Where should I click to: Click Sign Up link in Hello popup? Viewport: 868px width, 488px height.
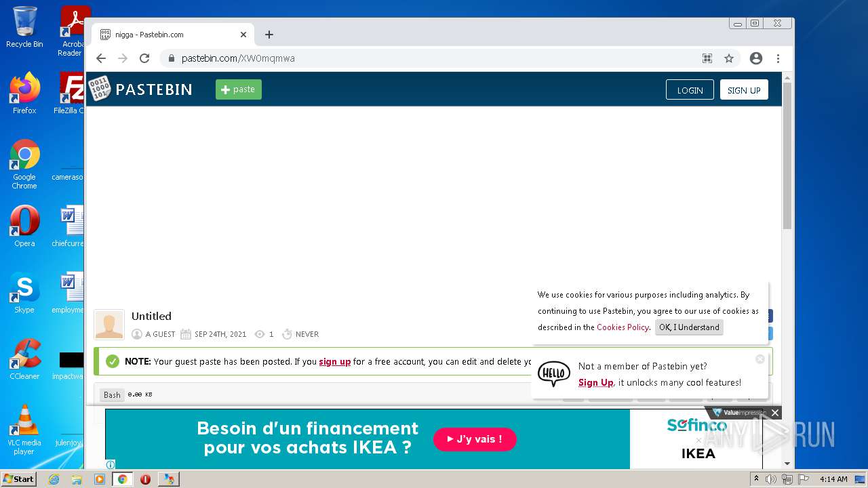coord(595,383)
